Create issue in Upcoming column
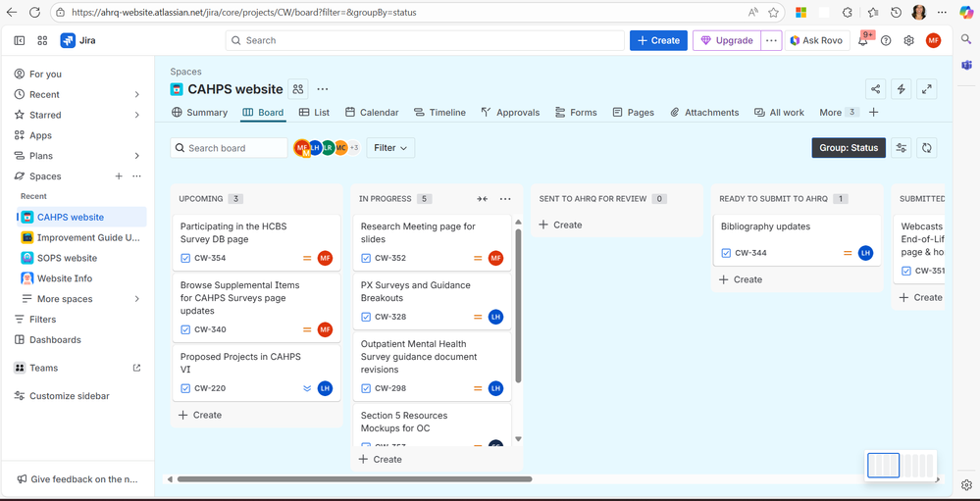Screen dimensions: 980x501 point(200,415)
